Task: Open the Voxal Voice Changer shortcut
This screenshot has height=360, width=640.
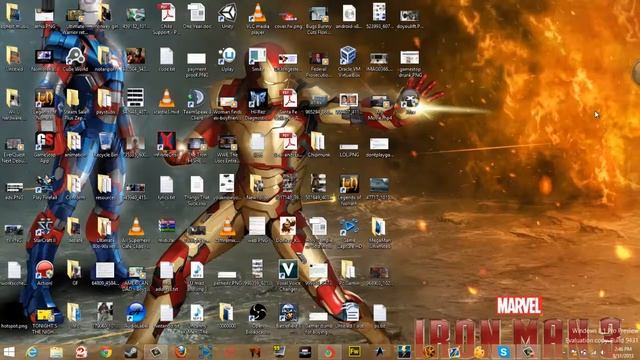Action: pos(288,275)
